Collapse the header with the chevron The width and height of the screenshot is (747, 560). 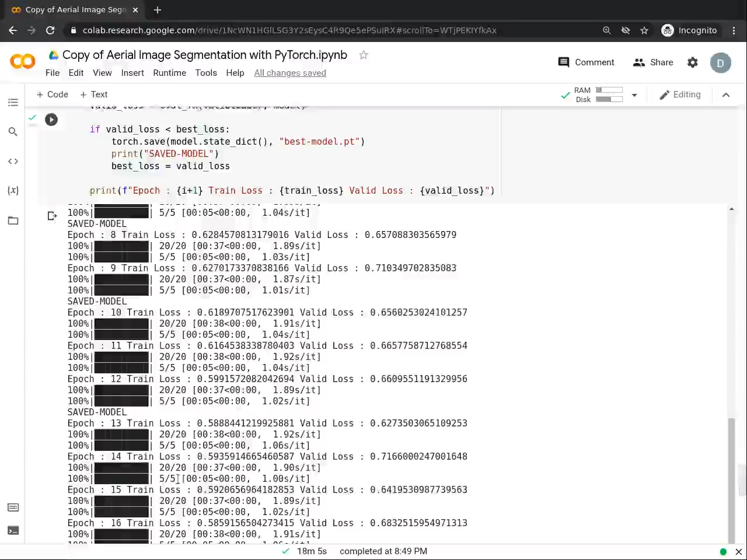click(x=726, y=95)
